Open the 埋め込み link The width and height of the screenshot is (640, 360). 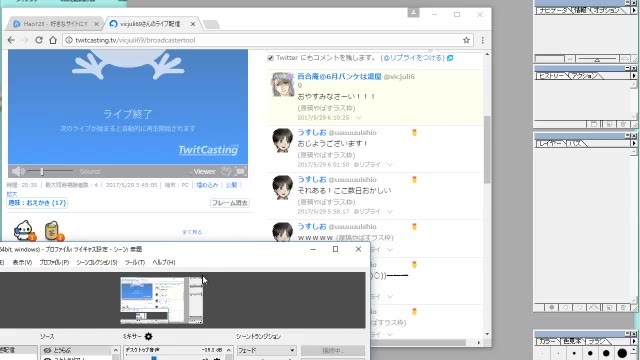coord(207,185)
